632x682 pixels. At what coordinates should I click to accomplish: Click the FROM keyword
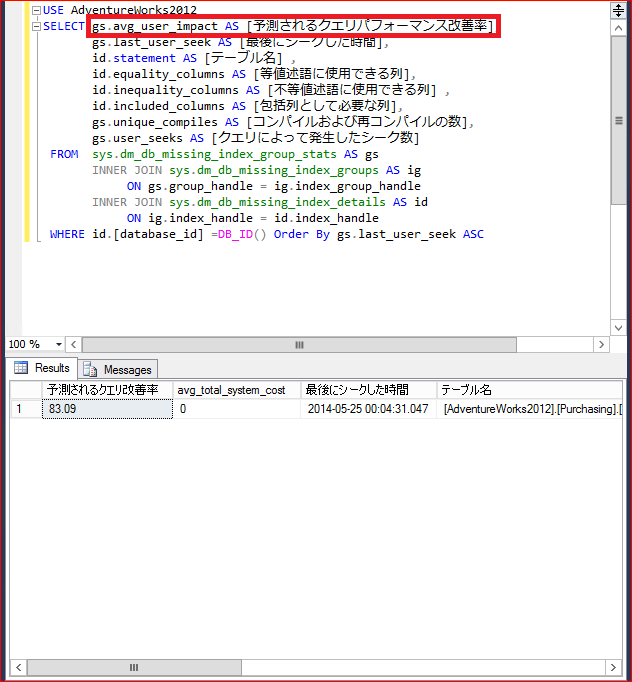pos(64,154)
